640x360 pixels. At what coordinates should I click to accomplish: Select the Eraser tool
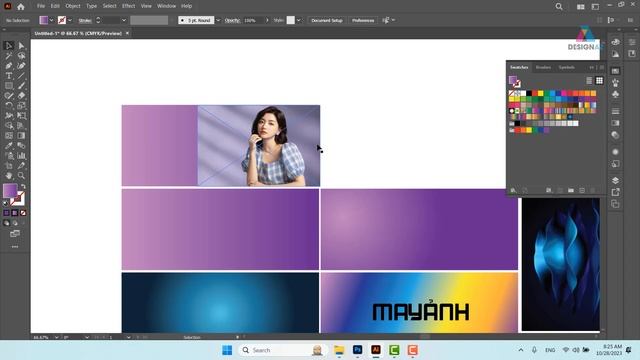pos(21,96)
